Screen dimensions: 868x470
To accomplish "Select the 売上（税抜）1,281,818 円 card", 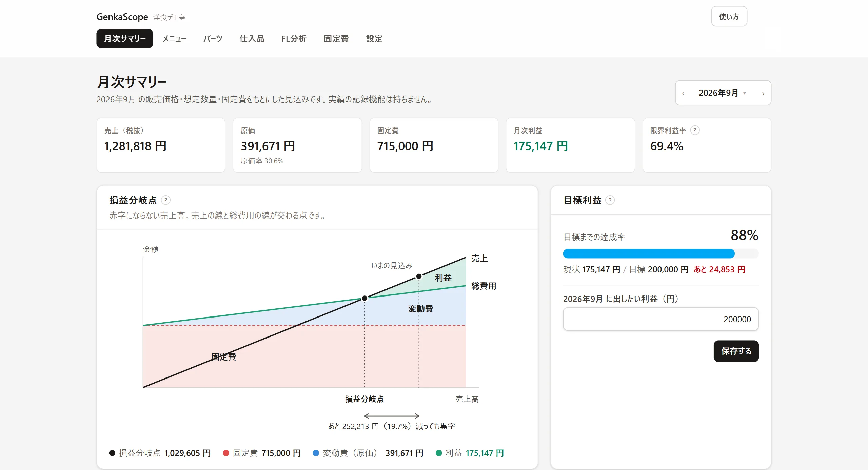I will (161, 145).
